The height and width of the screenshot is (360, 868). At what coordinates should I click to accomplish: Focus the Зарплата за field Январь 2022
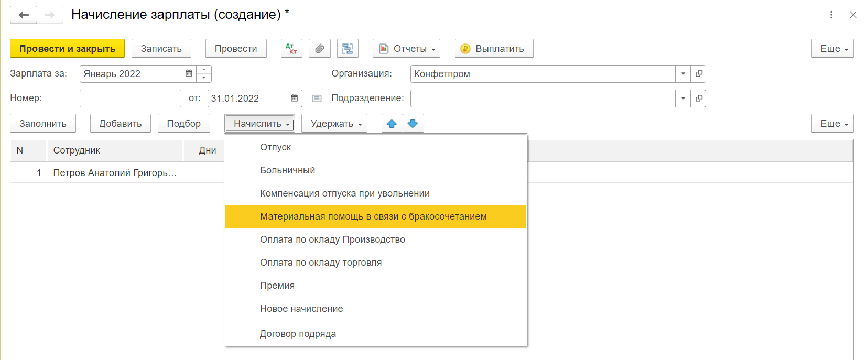tap(131, 74)
